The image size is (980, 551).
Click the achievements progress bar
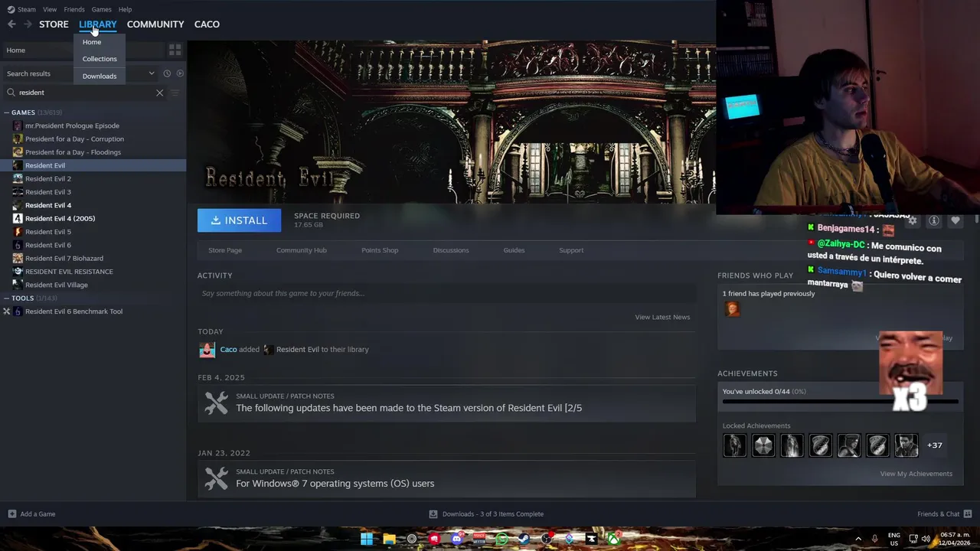tap(840, 400)
